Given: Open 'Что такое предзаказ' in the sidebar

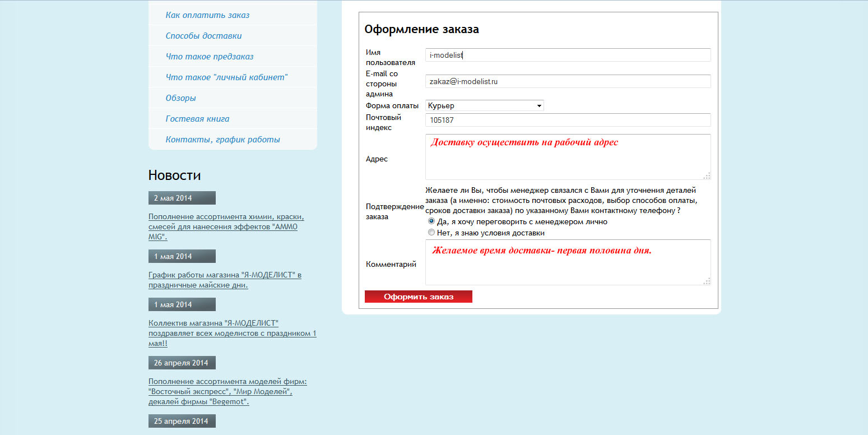Looking at the screenshot, I should (x=210, y=57).
